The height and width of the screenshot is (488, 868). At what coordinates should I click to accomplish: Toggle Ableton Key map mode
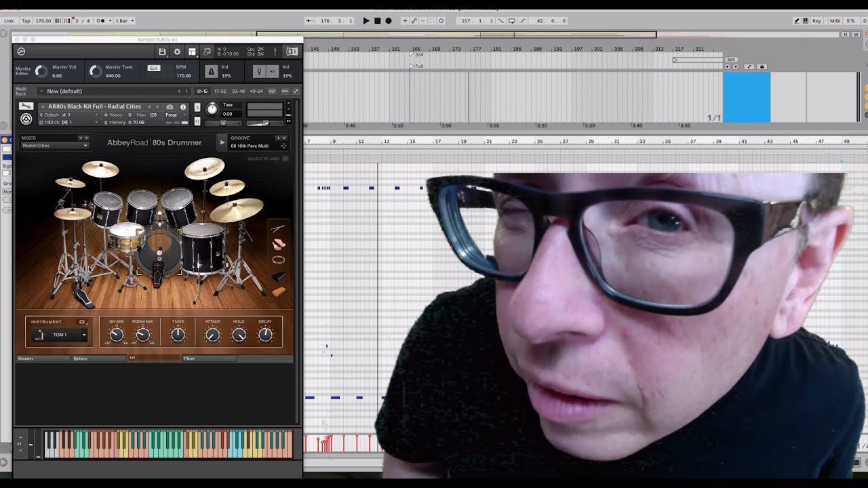[x=817, y=21]
